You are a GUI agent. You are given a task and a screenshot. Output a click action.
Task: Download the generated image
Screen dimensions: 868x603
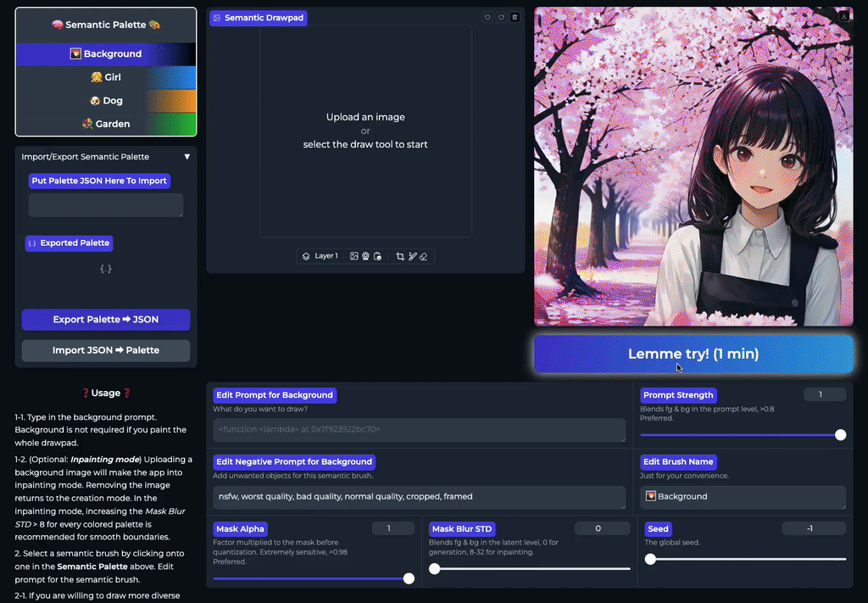[844, 16]
